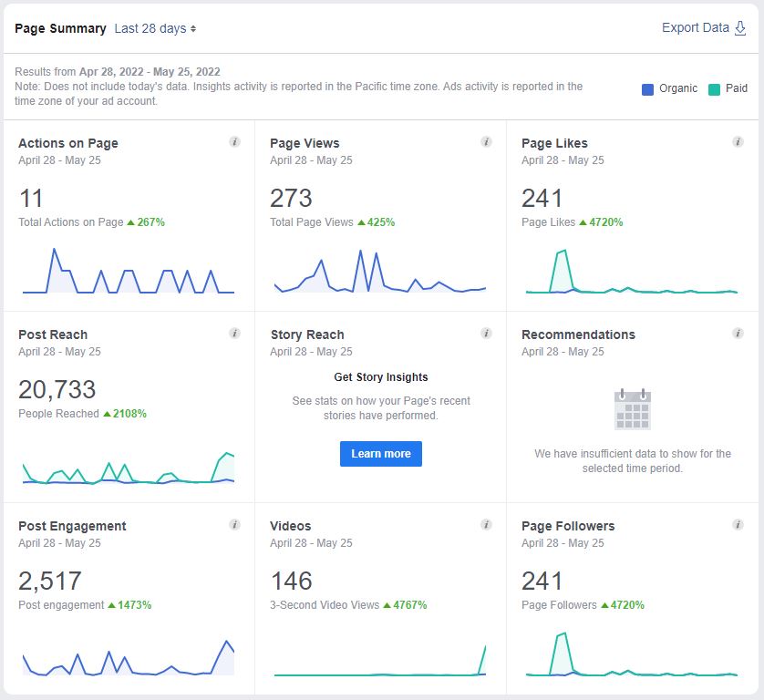Open the Last 28 days dropdown
Image resolution: width=764 pixels, height=700 pixels.
coord(155,28)
